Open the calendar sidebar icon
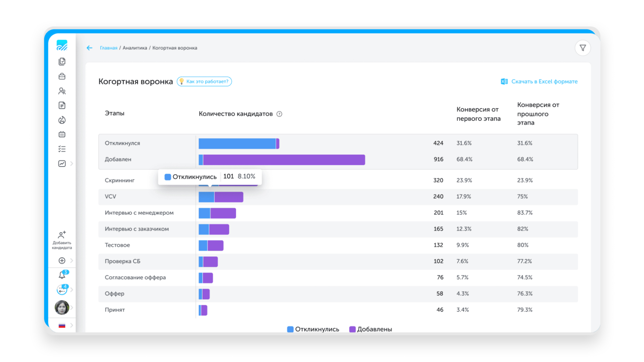644x362 pixels. tap(62, 134)
